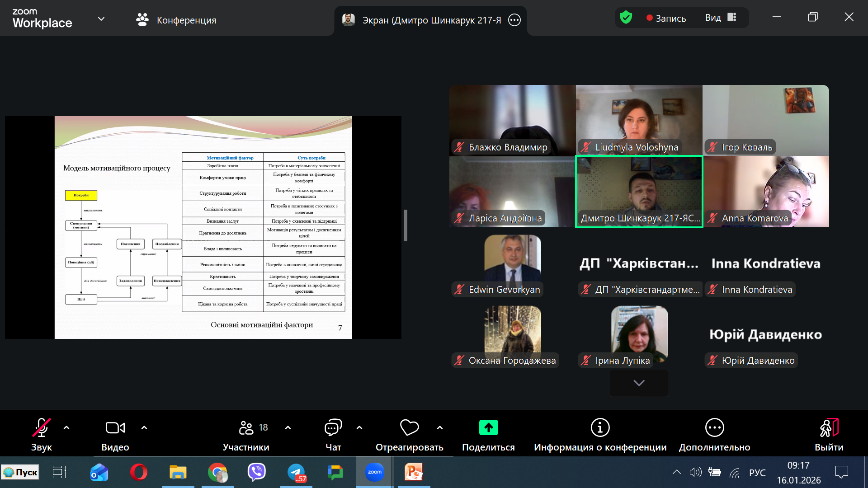Open Meeting information circle-i icon
This screenshot has width=868, height=488.
600,427
